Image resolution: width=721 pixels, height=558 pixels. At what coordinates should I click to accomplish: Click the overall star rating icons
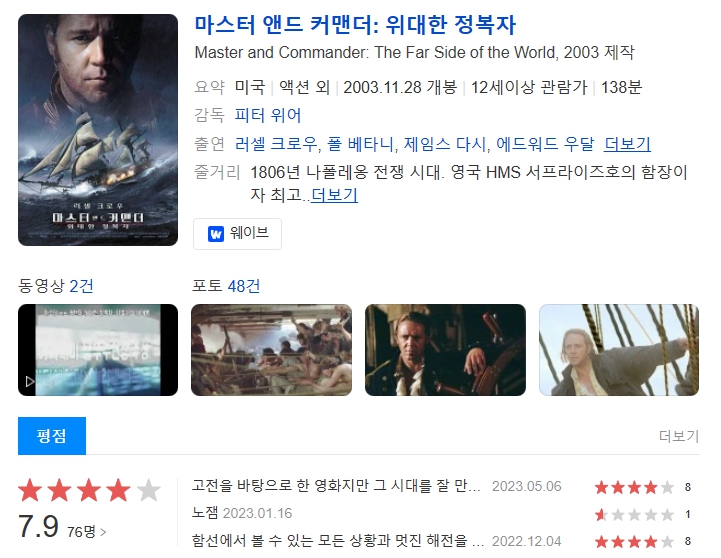click(x=89, y=490)
